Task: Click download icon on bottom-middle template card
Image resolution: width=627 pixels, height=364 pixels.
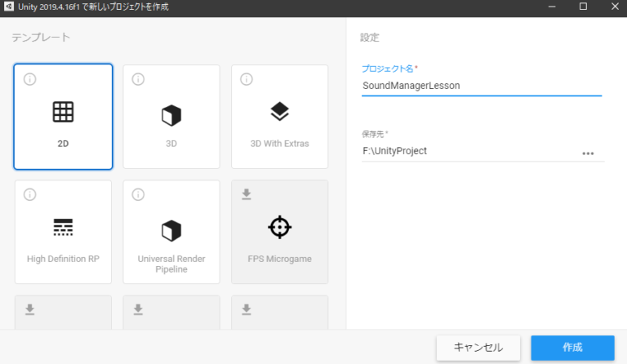Action: point(138,309)
